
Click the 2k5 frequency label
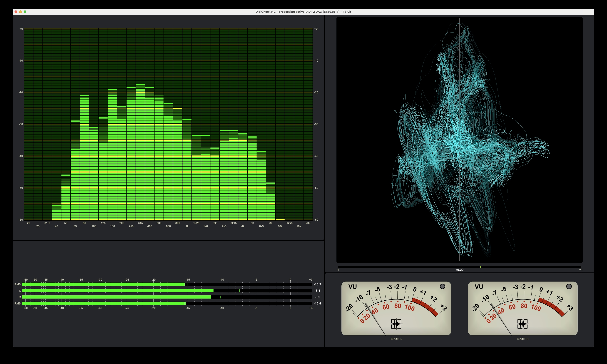pyautogui.click(x=224, y=226)
